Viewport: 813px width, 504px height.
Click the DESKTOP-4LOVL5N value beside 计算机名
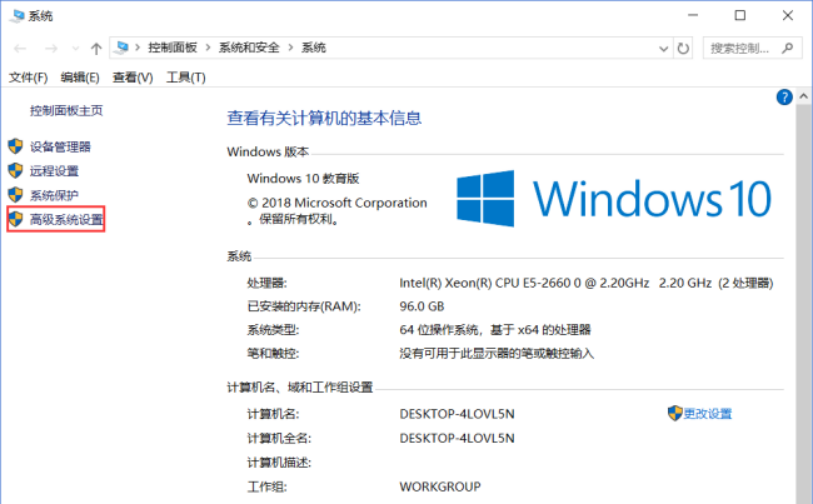[457, 414]
